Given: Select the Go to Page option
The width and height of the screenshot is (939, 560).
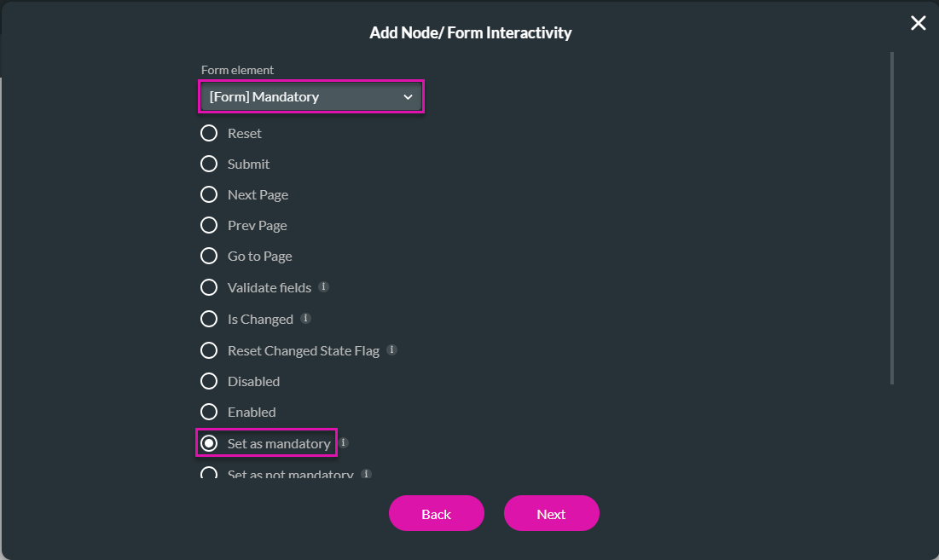Looking at the screenshot, I should (208, 256).
